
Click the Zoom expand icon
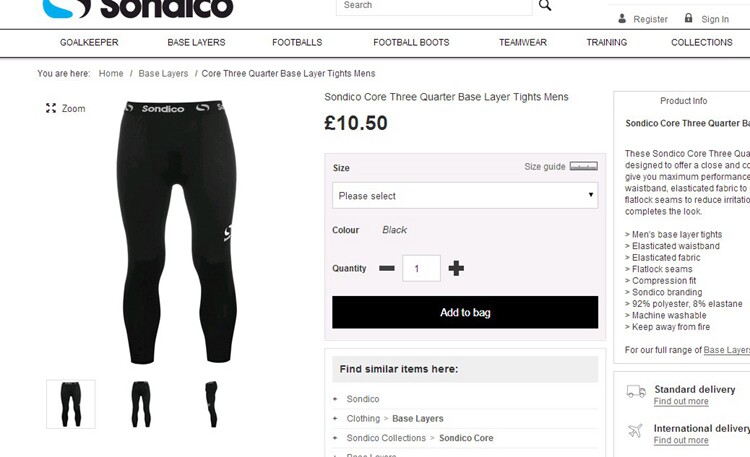pos(51,108)
